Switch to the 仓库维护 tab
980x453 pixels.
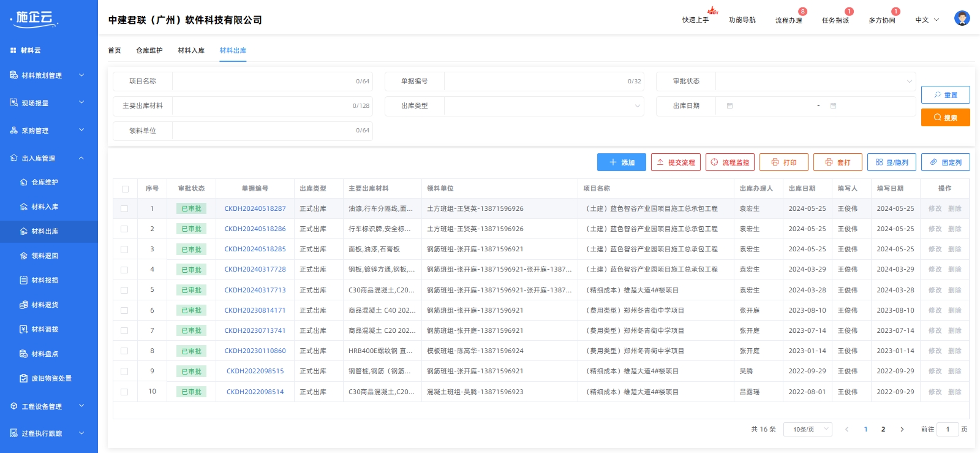point(149,50)
